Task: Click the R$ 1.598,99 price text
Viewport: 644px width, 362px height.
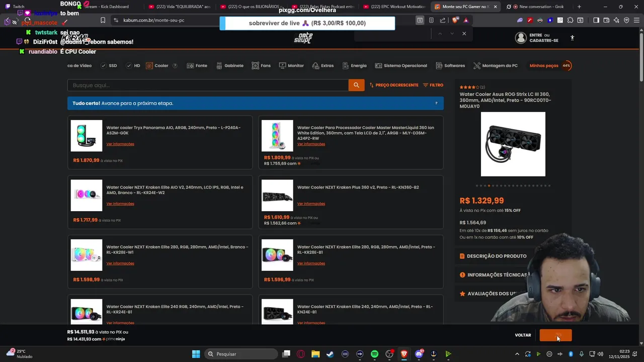Action: 87,280
